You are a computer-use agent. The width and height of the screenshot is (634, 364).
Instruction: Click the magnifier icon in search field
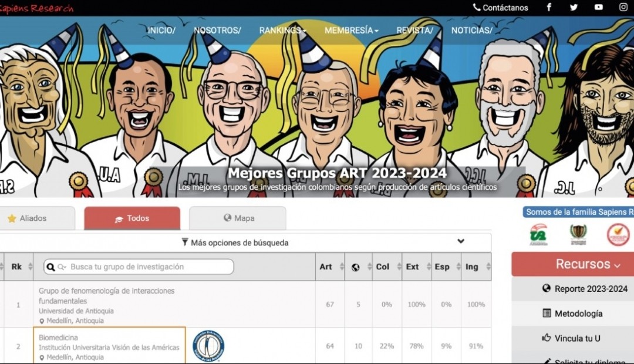point(50,267)
